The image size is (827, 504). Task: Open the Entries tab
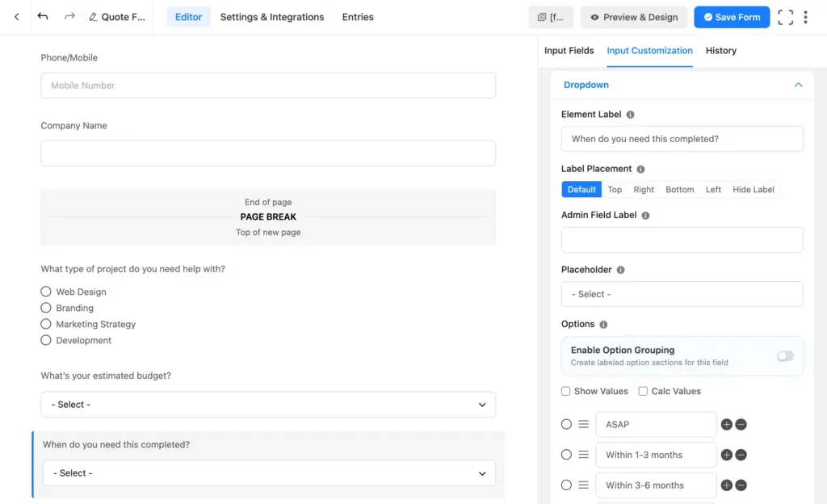(x=358, y=17)
